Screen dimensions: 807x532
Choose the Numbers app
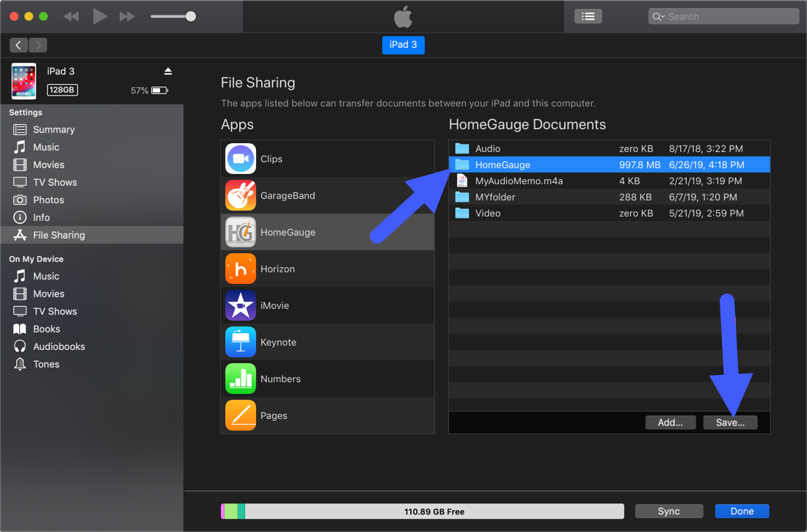279,379
